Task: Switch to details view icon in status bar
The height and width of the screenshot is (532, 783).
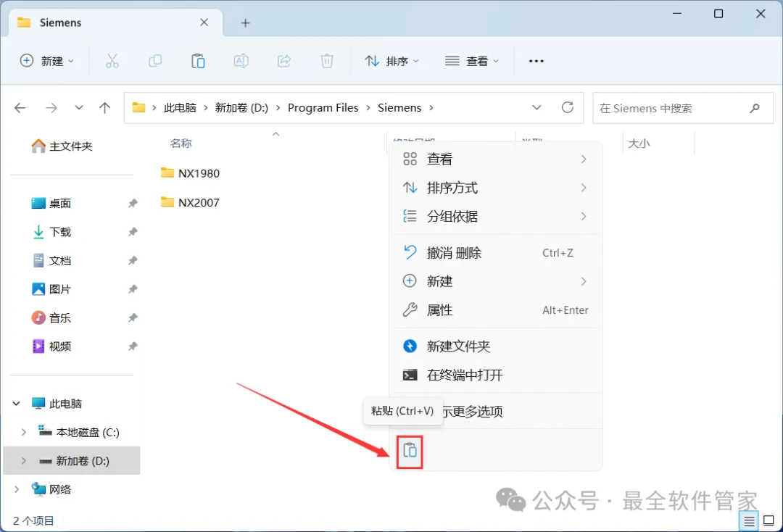Action: click(749, 521)
